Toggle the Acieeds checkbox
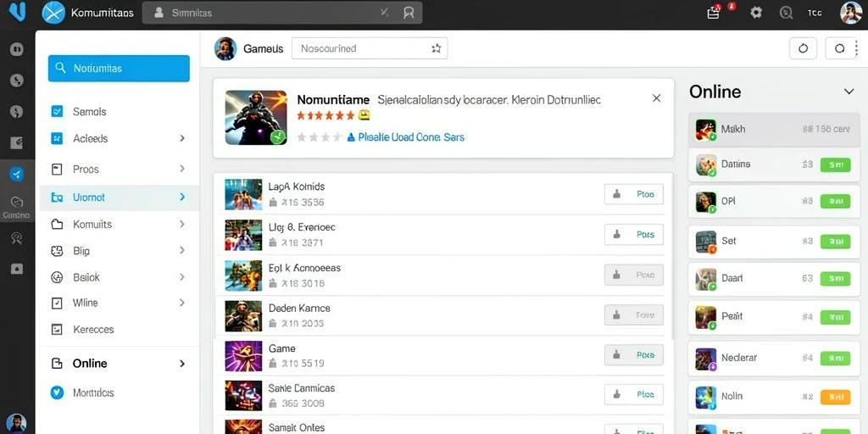This screenshot has height=434, width=868. click(x=57, y=138)
